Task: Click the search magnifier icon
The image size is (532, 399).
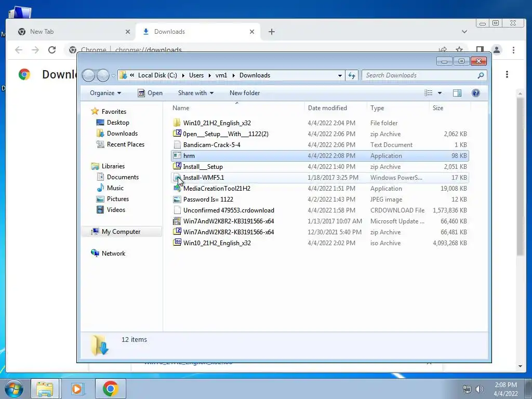Action: coord(481,75)
